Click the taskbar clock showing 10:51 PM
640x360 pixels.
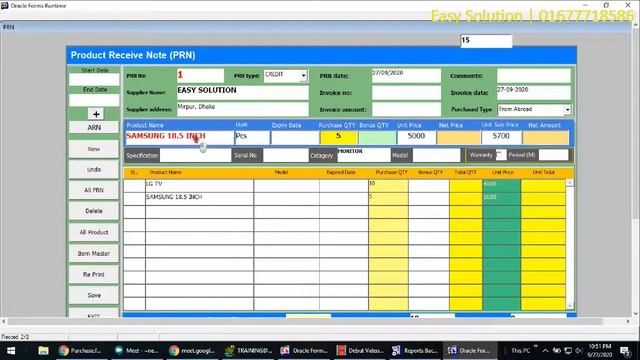pyautogui.click(x=600, y=351)
